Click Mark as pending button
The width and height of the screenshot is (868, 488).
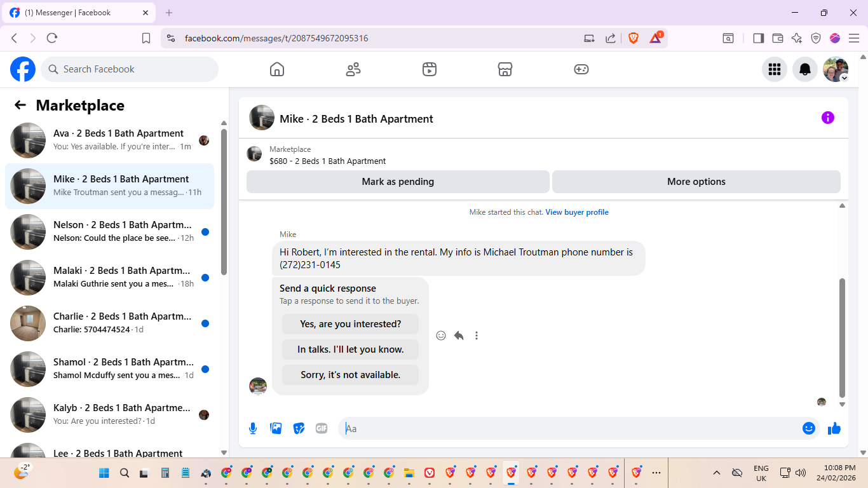pyautogui.click(x=398, y=182)
